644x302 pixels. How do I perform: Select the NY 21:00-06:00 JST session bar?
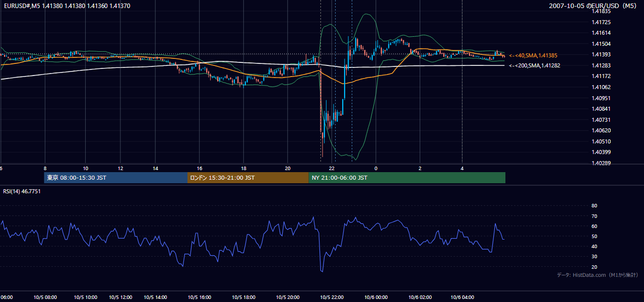click(x=407, y=178)
